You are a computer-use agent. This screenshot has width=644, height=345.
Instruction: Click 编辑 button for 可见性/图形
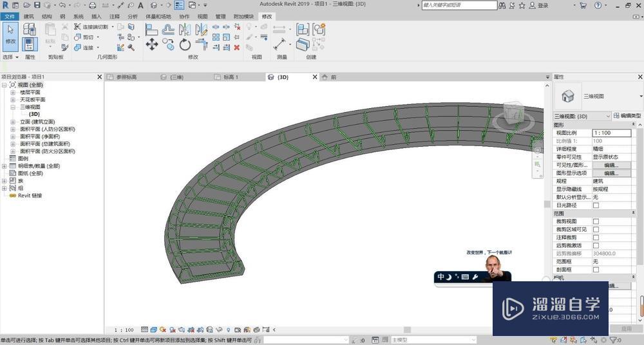[611, 165]
